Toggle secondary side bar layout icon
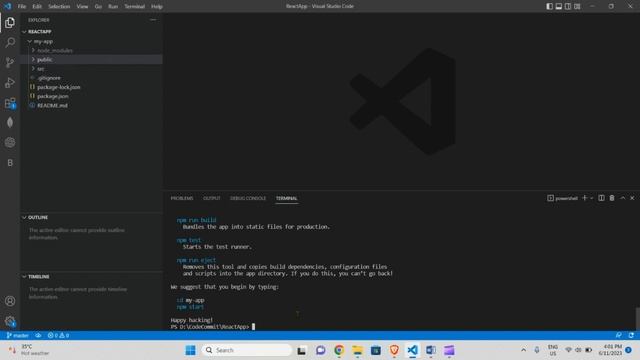Viewport: 640px width, 360px height. click(x=568, y=6)
